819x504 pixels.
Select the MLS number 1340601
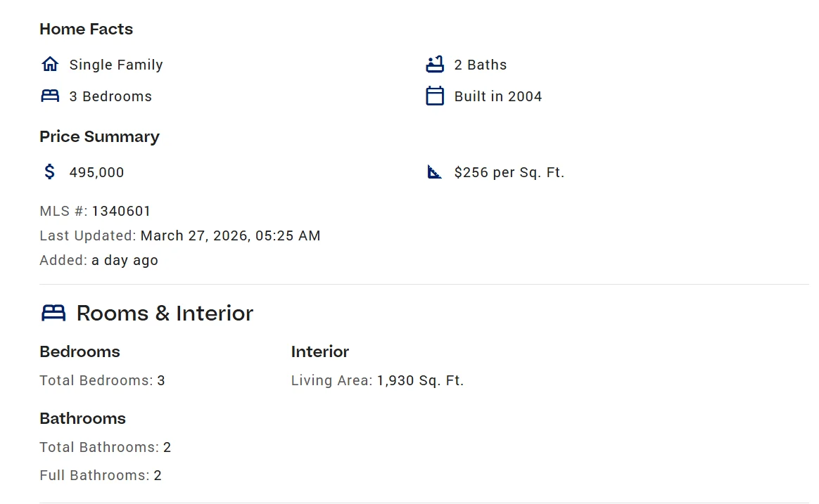(121, 211)
